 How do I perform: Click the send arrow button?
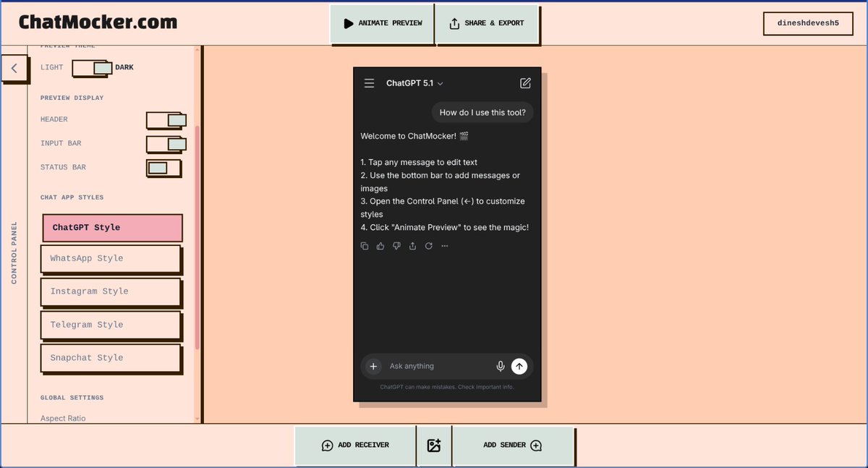pyautogui.click(x=519, y=366)
